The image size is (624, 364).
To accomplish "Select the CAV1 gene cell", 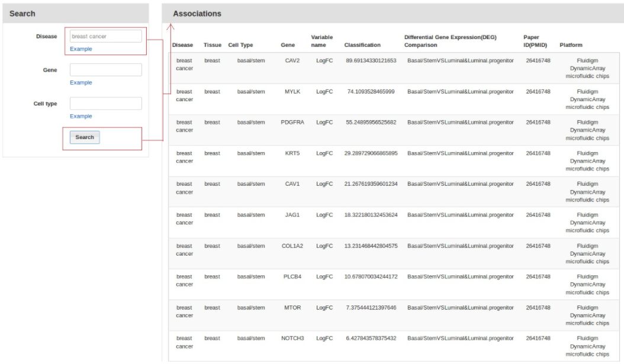I will [x=292, y=184].
